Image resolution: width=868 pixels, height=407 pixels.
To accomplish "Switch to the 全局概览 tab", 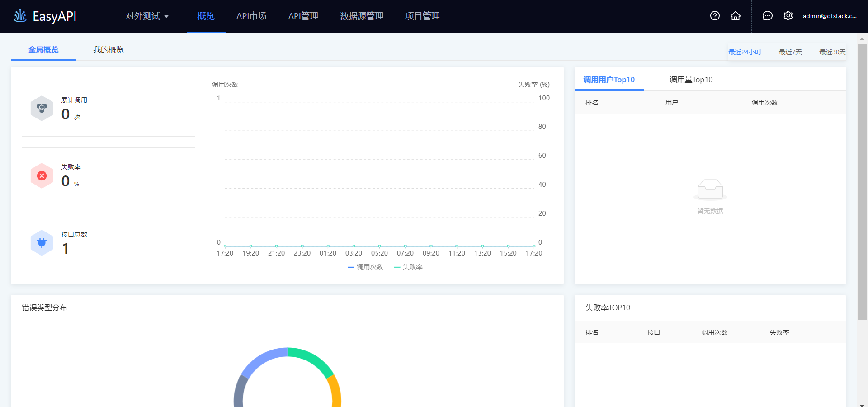I will (x=43, y=50).
